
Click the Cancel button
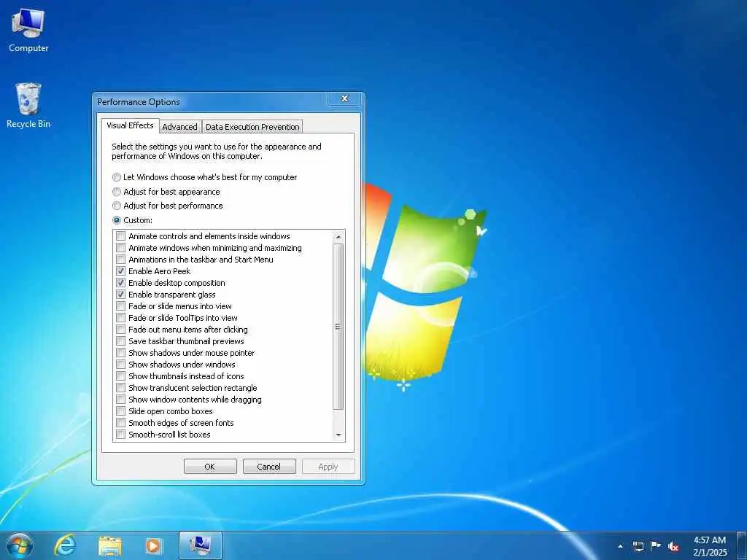point(269,467)
